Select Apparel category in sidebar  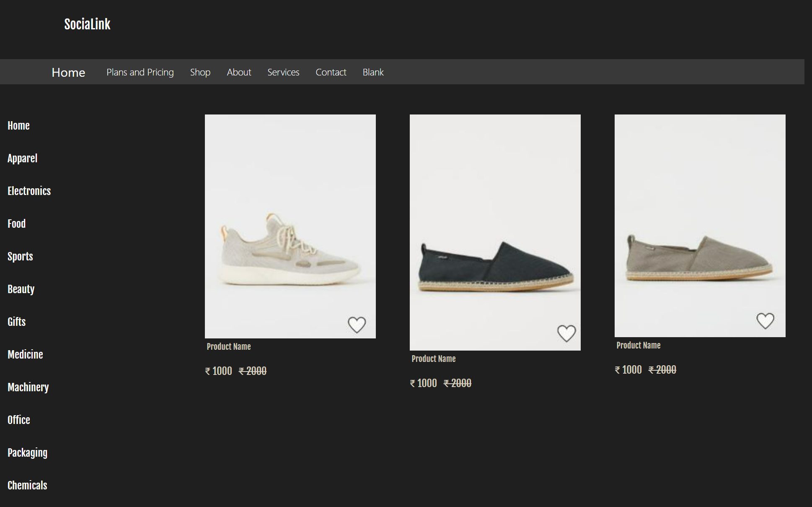23,159
